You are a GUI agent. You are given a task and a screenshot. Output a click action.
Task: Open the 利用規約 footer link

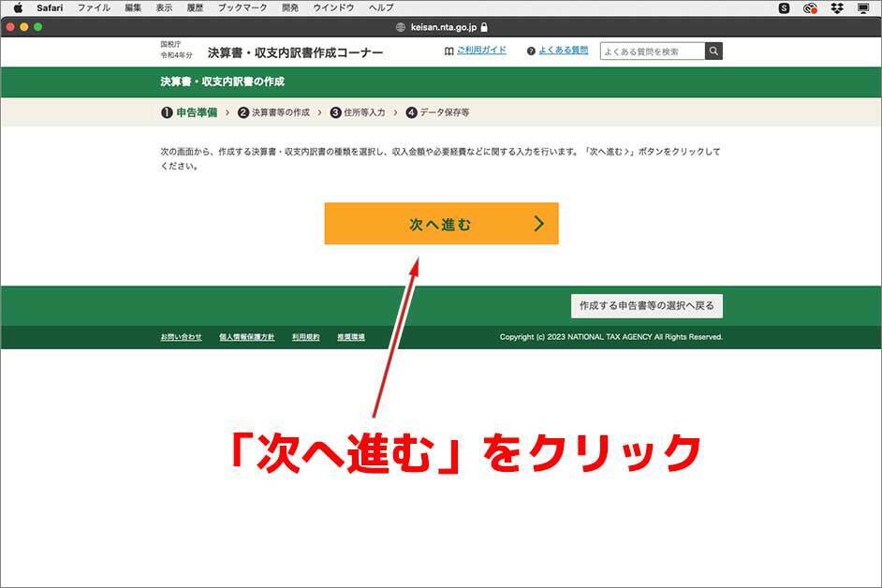(305, 336)
